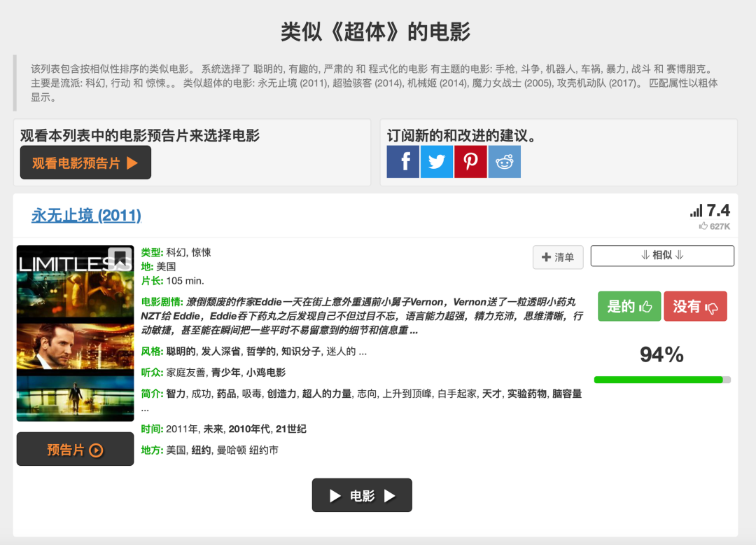
Task: Click the 94% similarity progress bar
Action: (x=662, y=380)
